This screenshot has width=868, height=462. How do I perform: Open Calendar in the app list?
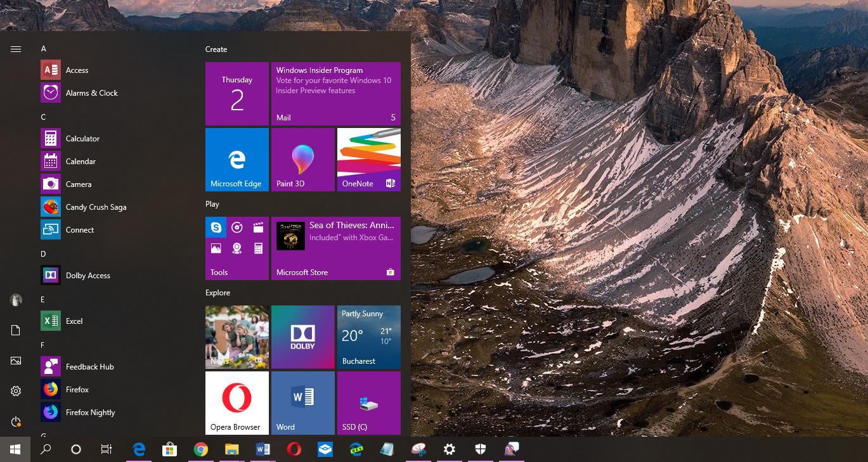tap(114, 161)
